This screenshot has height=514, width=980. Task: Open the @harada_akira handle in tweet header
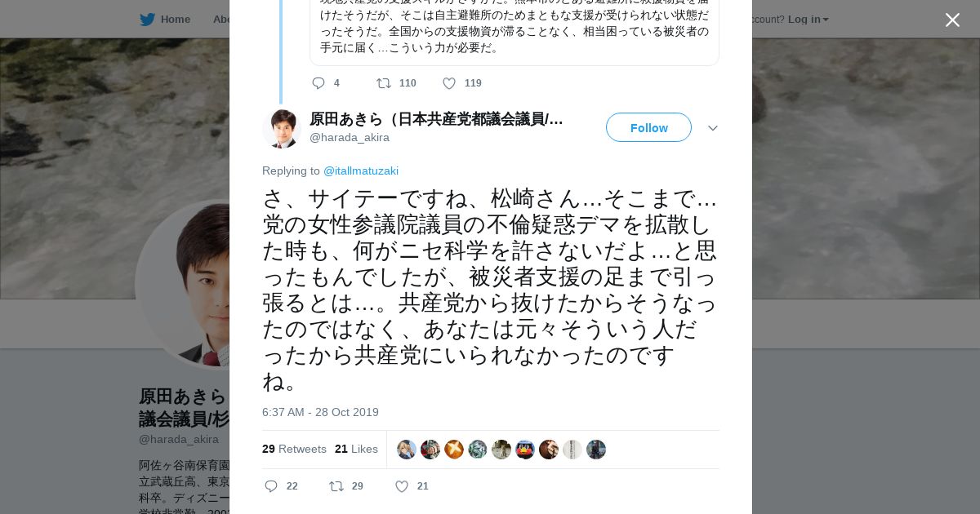tap(350, 138)
